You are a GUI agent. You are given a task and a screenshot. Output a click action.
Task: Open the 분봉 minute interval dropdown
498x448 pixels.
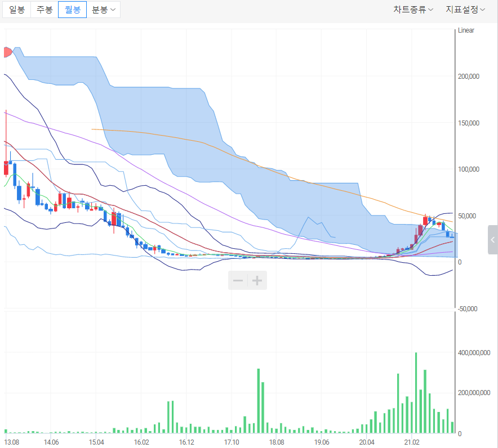[x=104, y=10]
